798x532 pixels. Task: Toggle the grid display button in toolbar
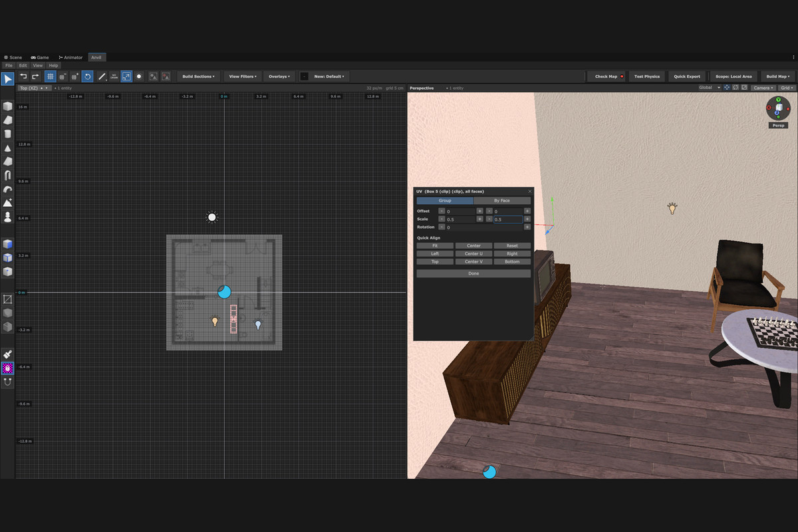coord(50,76)
